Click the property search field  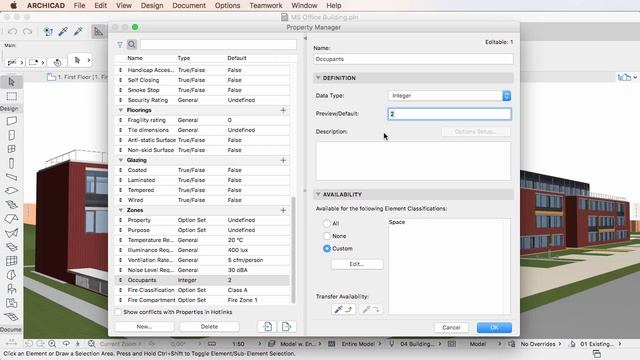(x=218, y=44)
